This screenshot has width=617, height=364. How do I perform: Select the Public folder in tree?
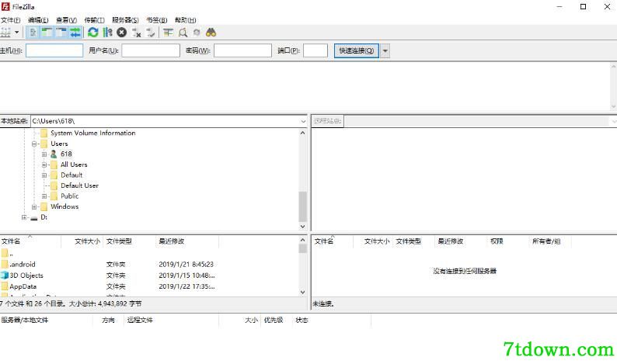click(70, 196)
